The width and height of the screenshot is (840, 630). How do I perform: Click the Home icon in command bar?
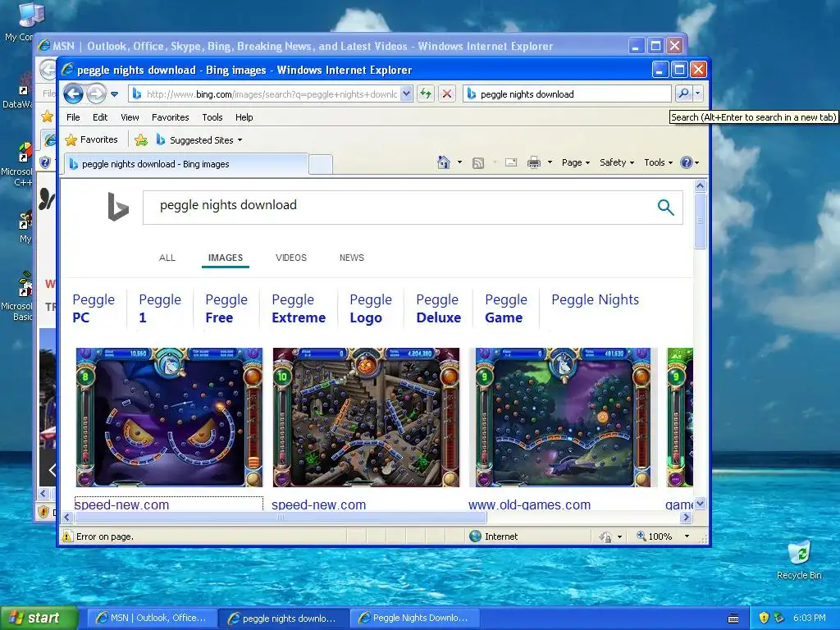(444, 162)
